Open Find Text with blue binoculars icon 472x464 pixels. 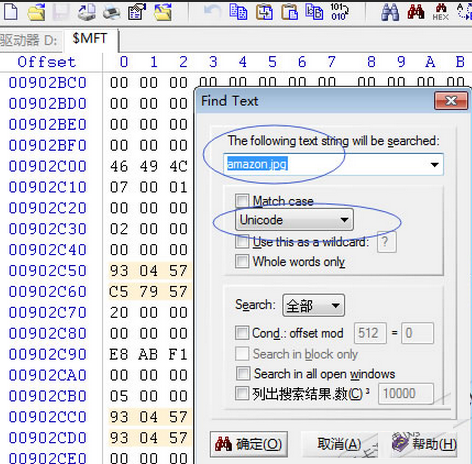pos(390,12)
